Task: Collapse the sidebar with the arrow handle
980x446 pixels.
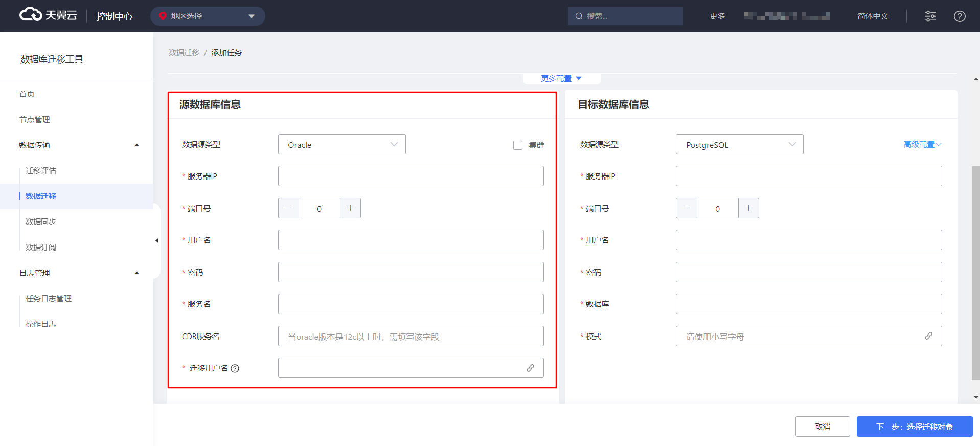Action: pos(157,240)
